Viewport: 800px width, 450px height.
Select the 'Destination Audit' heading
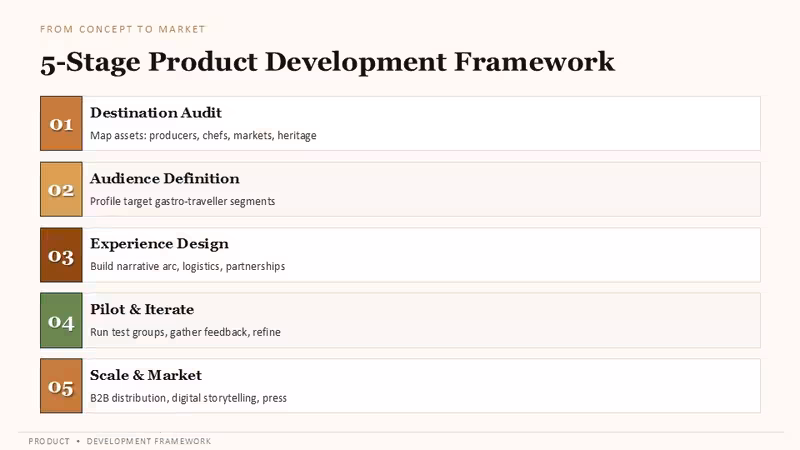pyautogui.click(x=156, y=113)
